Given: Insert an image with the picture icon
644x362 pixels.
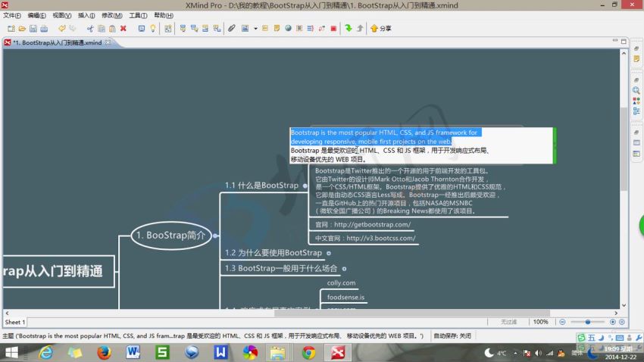Looking at the screenshot, I should 245,28.
